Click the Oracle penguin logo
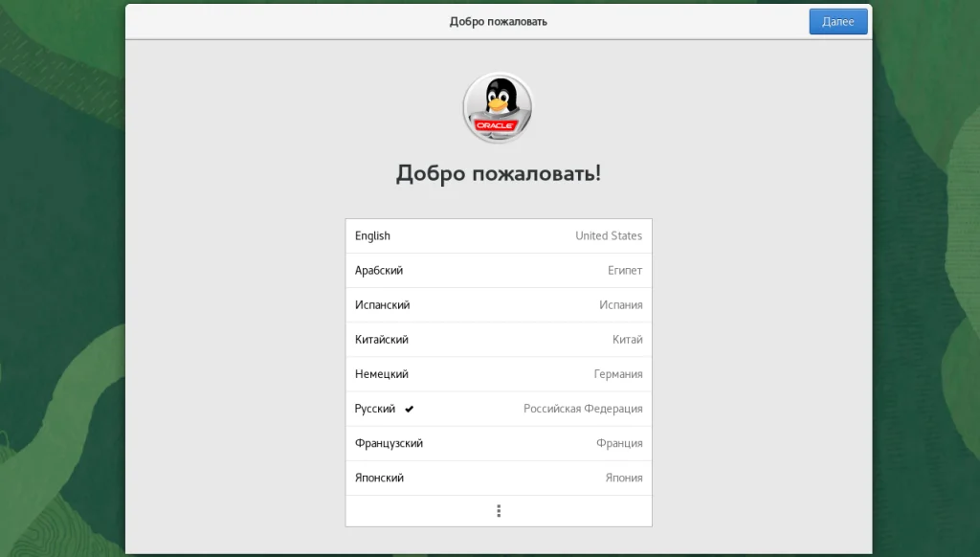Image resolution: width=980 pixels, height=557 pixels. click(x=498, y=107)
